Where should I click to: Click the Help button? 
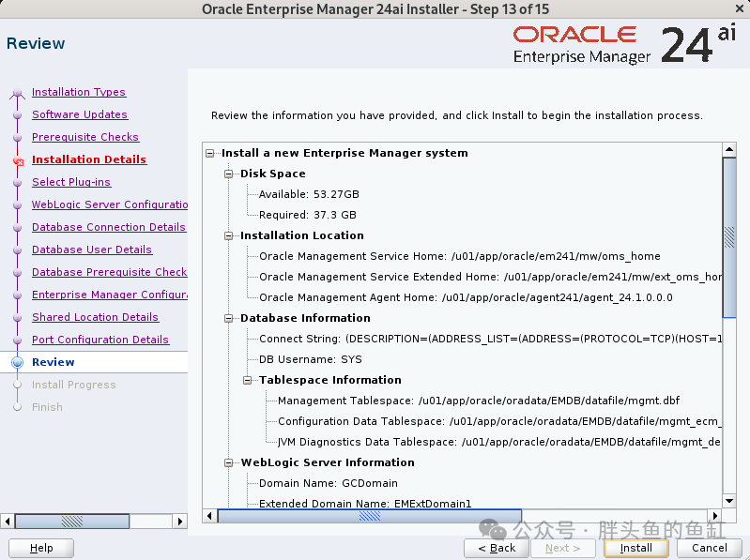41,548
